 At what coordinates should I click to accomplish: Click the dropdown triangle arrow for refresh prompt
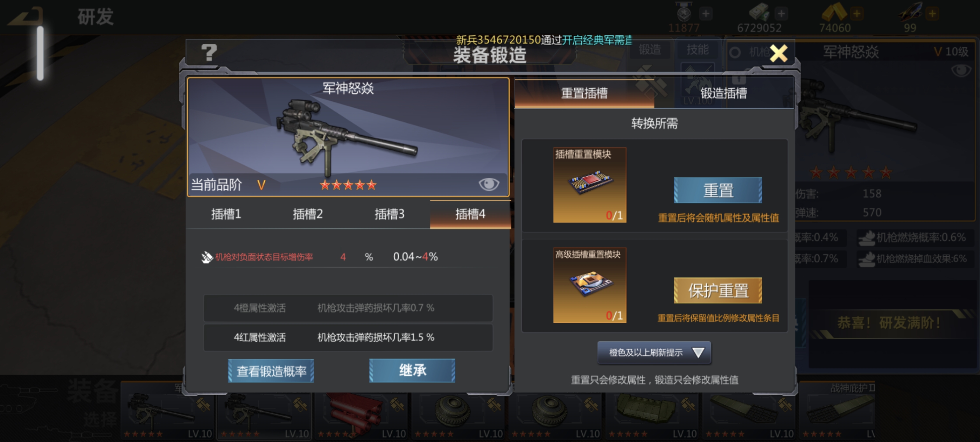[698, 353]
